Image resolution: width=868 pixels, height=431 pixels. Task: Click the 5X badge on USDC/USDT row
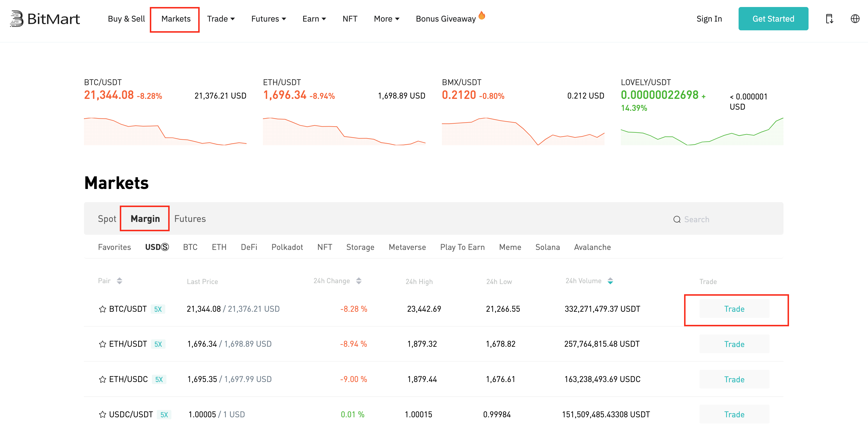pyautogui.click(x=164, y=415)
